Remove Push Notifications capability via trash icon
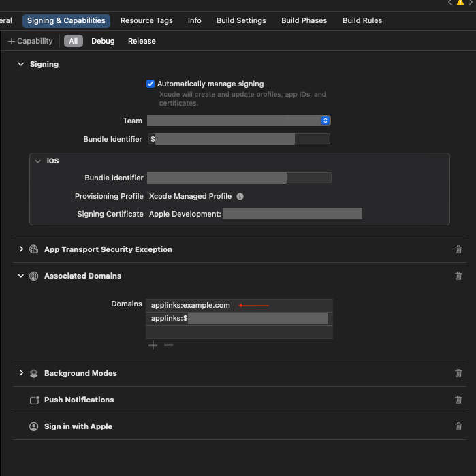Viewport: 476px width, 476px height. tap(458, 400)
